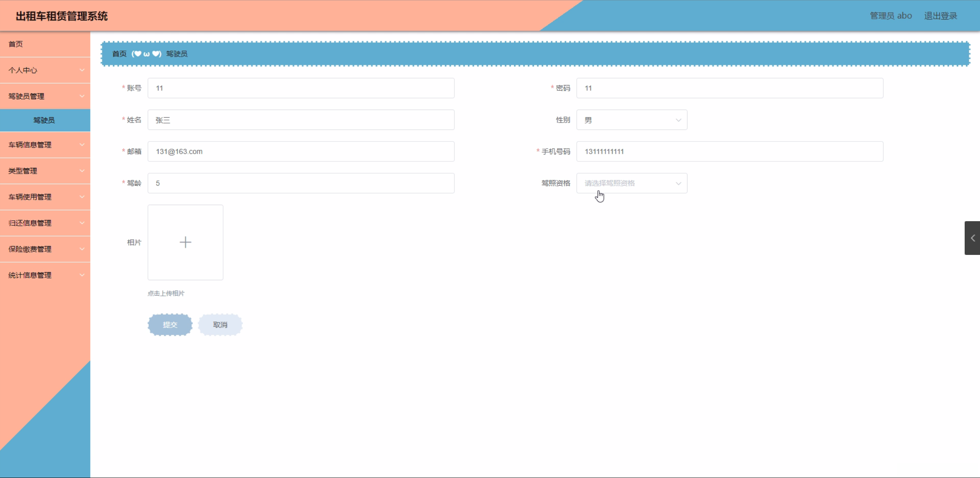
Task: Go to 首页 in the sidebar
Action: 16,44
